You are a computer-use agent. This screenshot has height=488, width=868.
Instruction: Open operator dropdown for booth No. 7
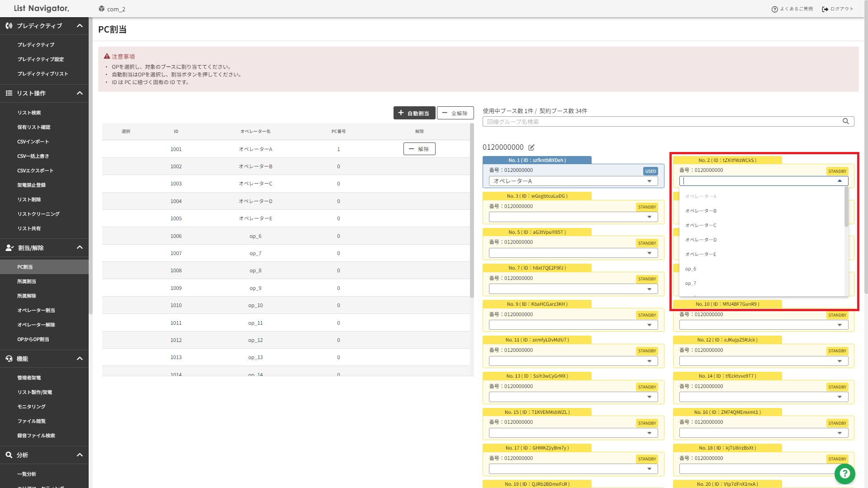coord(573,289)
